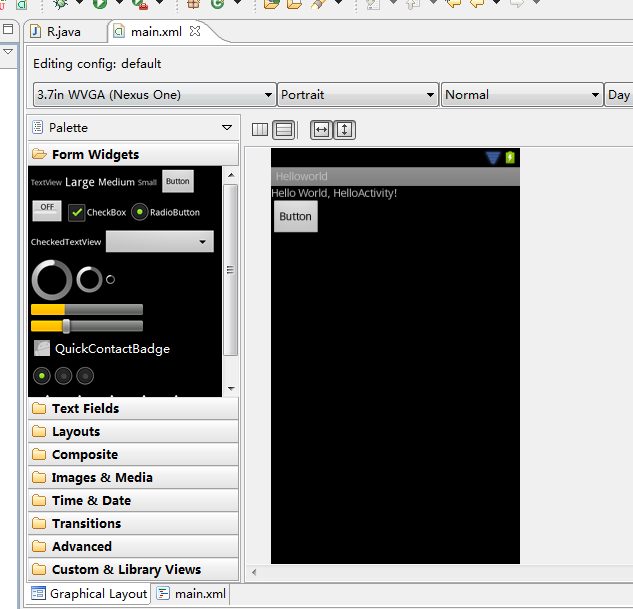The height and width of the screenshot is (609, 633).
Task: Click the second radio of the RadioGroup widget
Action: tap(63, 376)
